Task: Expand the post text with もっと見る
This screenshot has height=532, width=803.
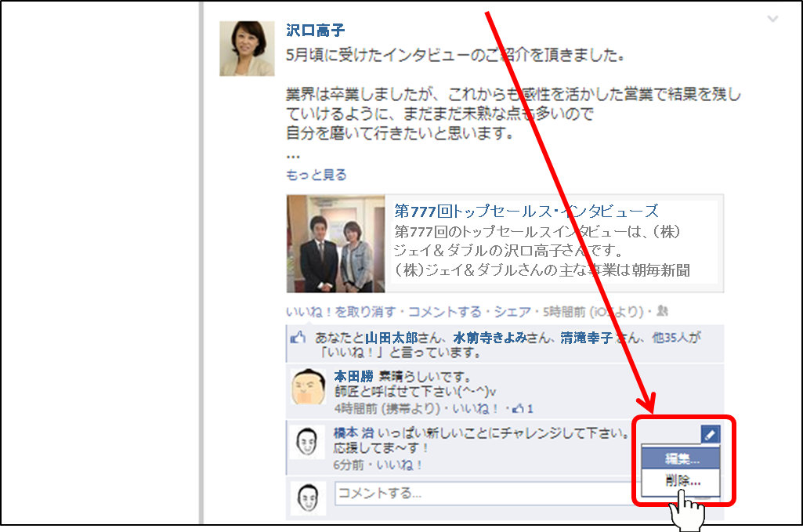Action: coord(316,175)
